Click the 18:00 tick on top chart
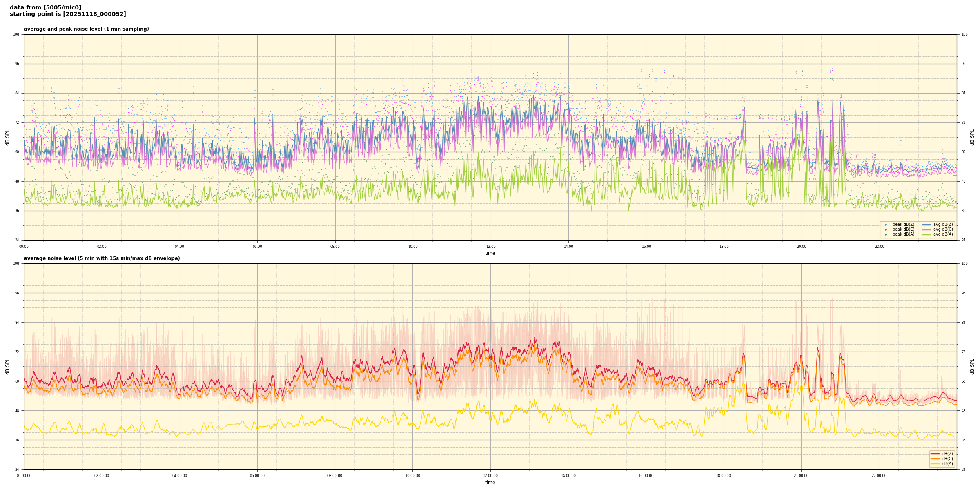The width and height of the screenshot is (980, 490). click(724, 247)
